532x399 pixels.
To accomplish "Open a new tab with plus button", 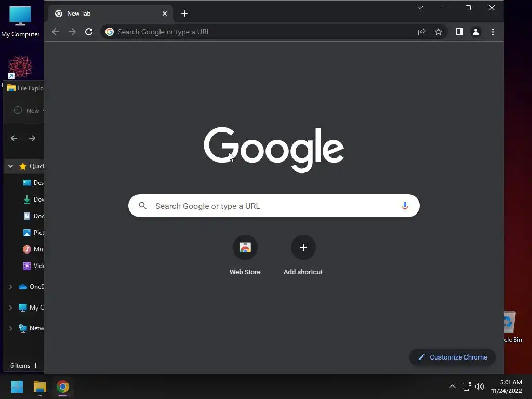I will click(184, 14).
